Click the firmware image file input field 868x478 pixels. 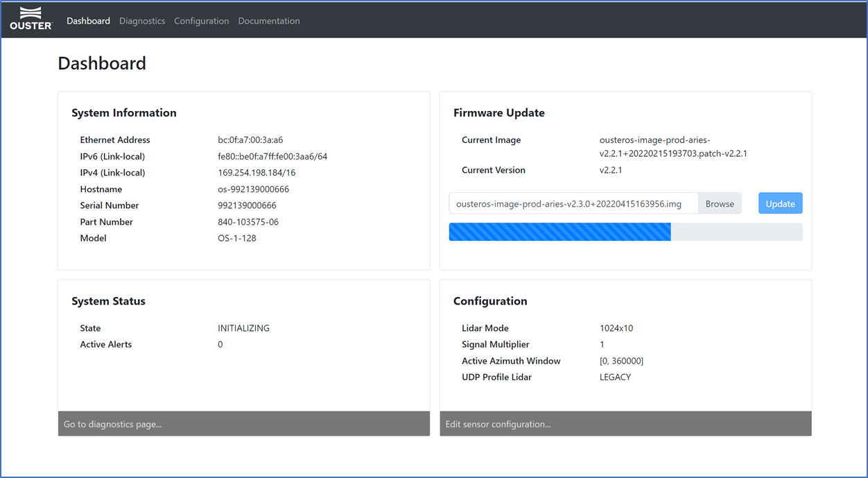pos(573,203)
